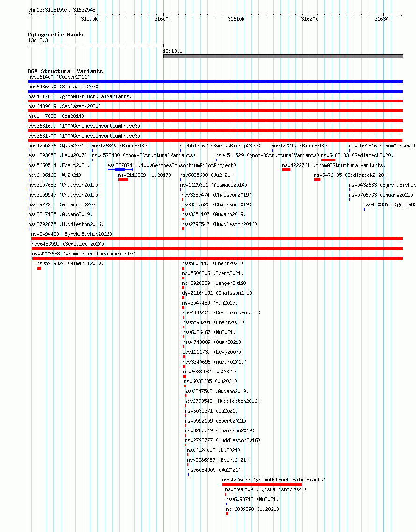Click the DGV Structural Variants track title
The image size is (416, 532).
65,71
